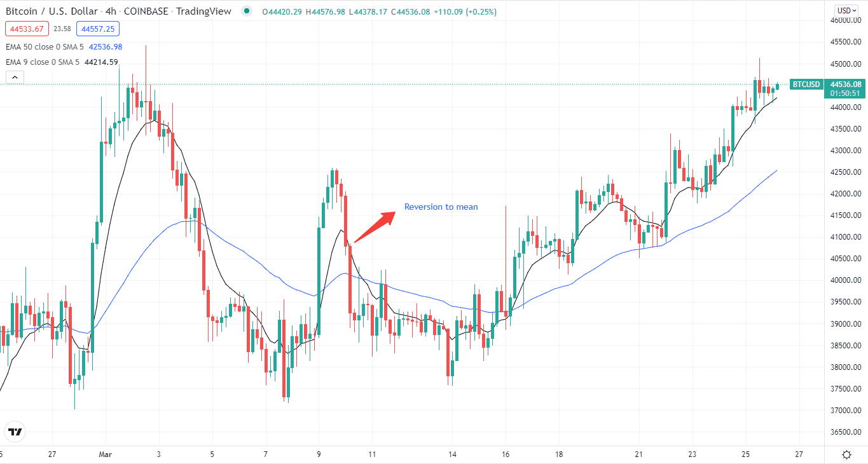Click the EMA 50 value 42536.98
This screenshot has height=464, width=868.
pos(105,47)
